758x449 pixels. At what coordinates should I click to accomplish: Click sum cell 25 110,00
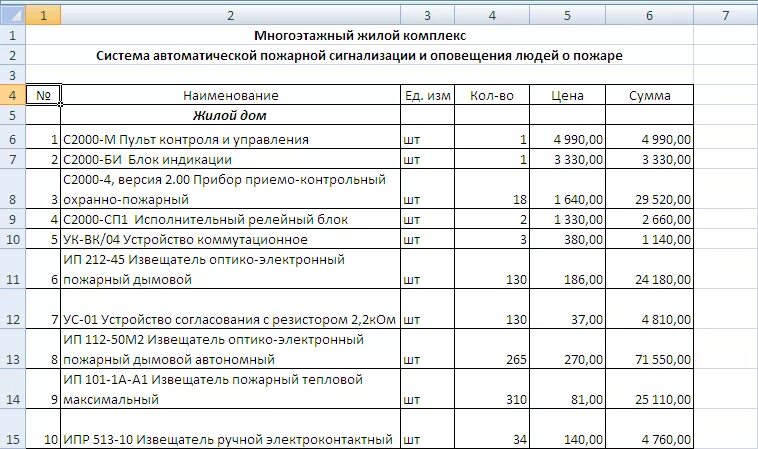point(649,389)
